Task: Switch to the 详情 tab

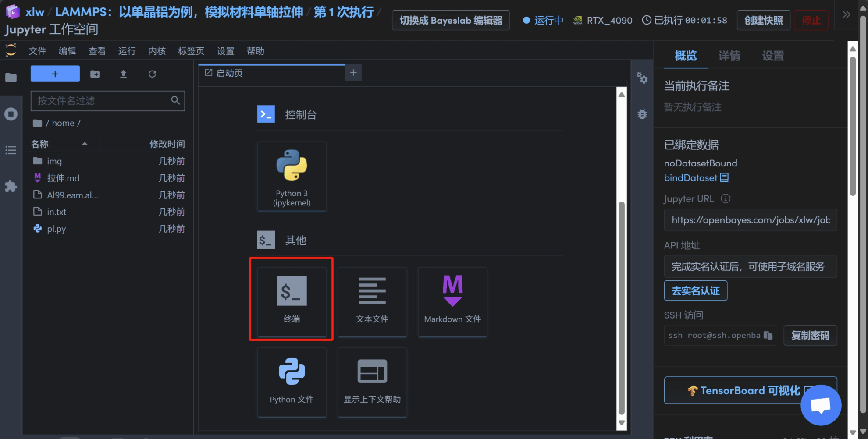Action: tap(729, 56)
